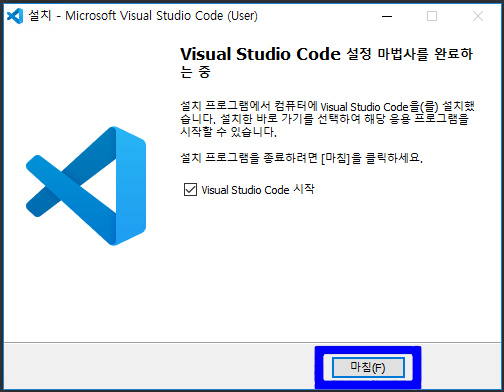Click the text '설치 프로그램을 종료하려면 [마침]을 클릭하세요.'
Screen dimensions: 504x392
coord(301,158)
